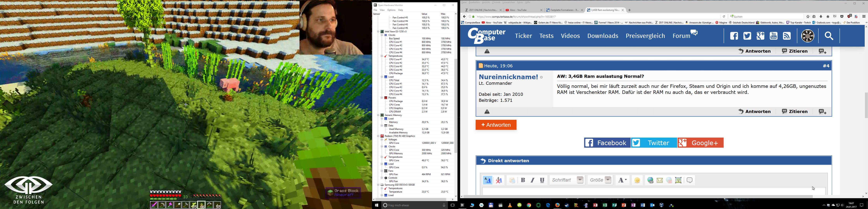Collapse the Intel Xeon E3-1230 v3 node
This screenshot has width=868, height=209.
coord(378,32)
